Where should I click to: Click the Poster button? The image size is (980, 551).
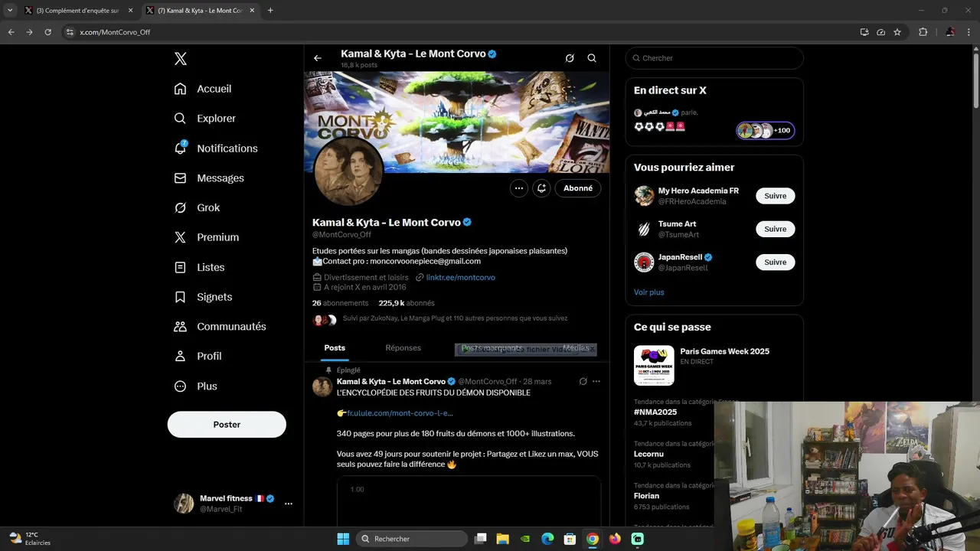pyautogui.click(x=227, y=425)
